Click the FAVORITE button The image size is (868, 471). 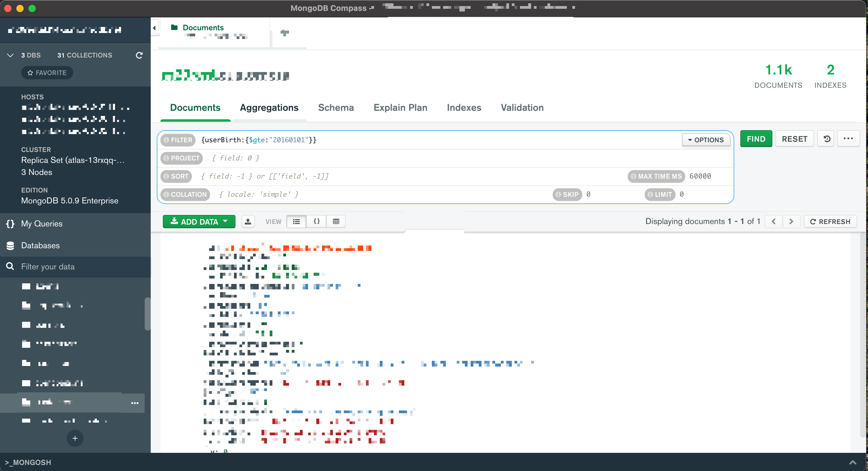tap(47, 73)
